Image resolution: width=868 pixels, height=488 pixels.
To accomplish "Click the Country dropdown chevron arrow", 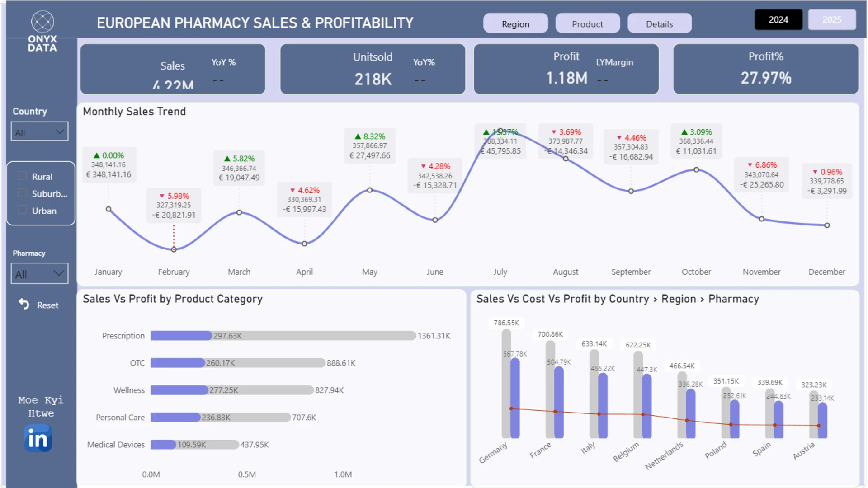I will tap(60, 131).
